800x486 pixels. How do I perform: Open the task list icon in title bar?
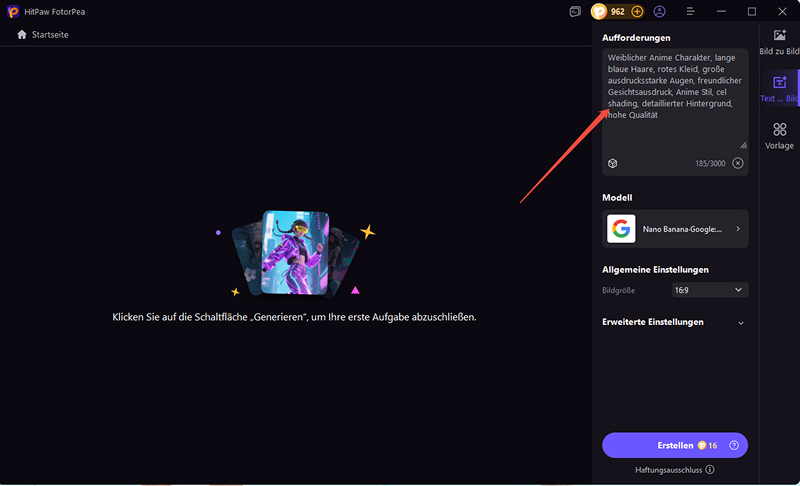click(x=575, y=12)
